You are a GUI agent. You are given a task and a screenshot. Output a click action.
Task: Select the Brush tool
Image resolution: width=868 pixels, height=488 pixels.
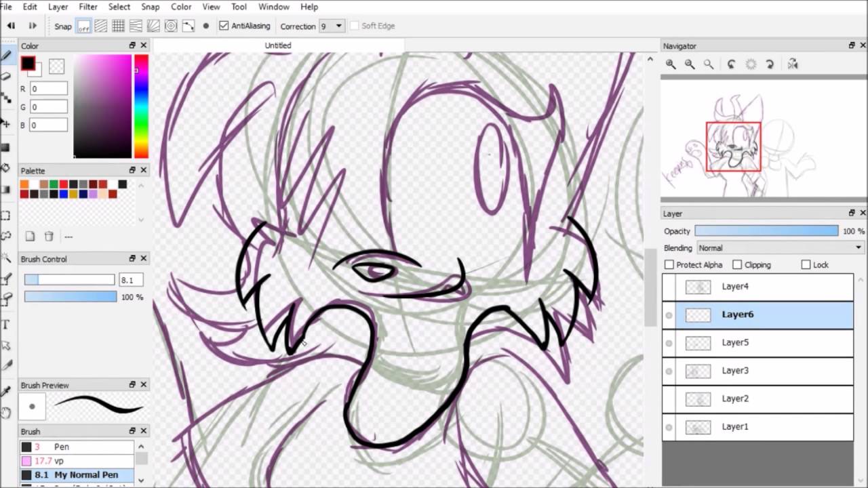pyautogui.click(x=5, y=55)
